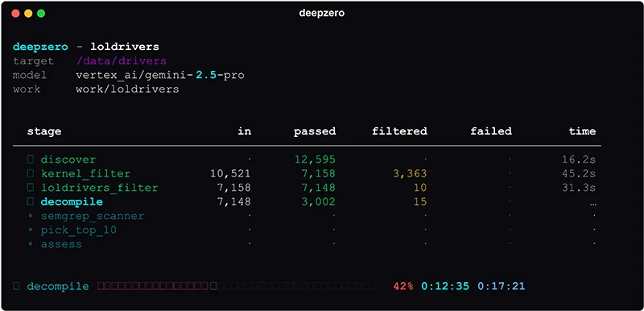Click the status box beside loldrivers_filter
The height and width of the screenshot is (311, 644).
(30, 188)
